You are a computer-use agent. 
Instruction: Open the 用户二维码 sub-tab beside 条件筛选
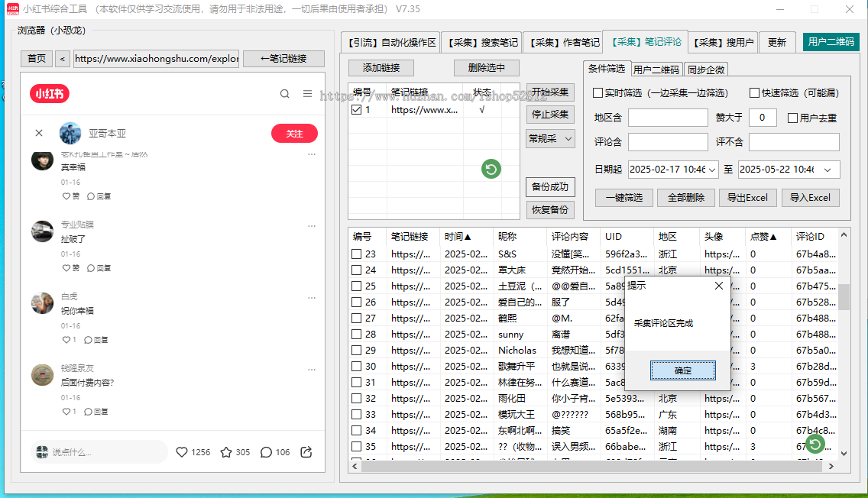coord(656,70)
